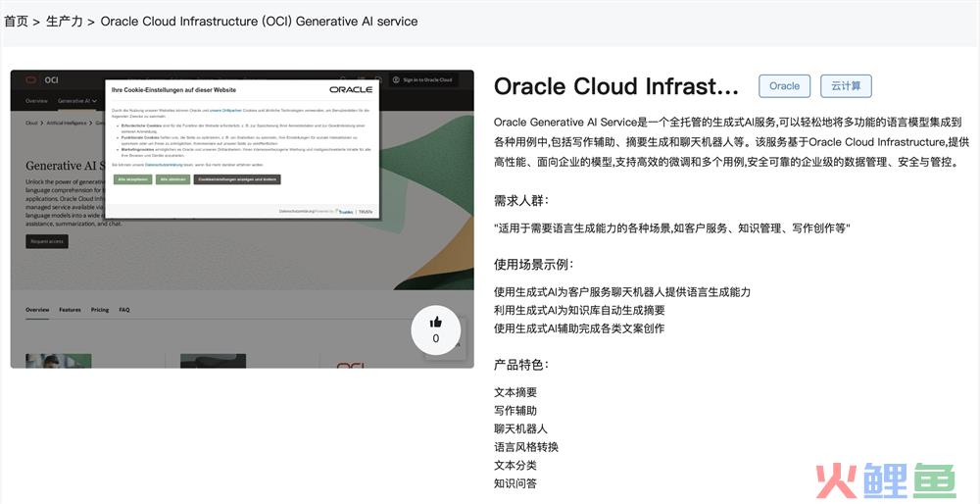Screen dimensions: 980x504
Task: Click the thumbs-up like button
Action: (436, 330)
